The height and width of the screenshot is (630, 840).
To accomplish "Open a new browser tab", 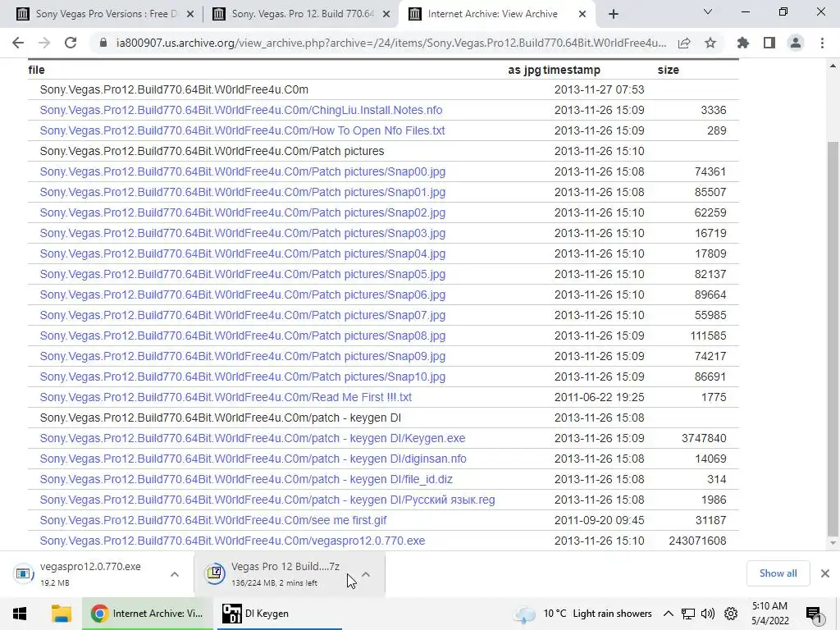I will [x=614, y=14].
